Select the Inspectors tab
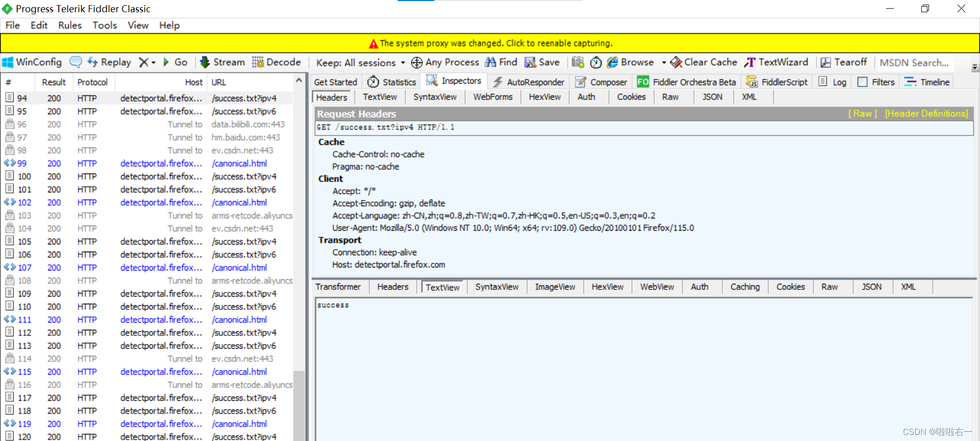The image size is (980, 441). point(454,81)
